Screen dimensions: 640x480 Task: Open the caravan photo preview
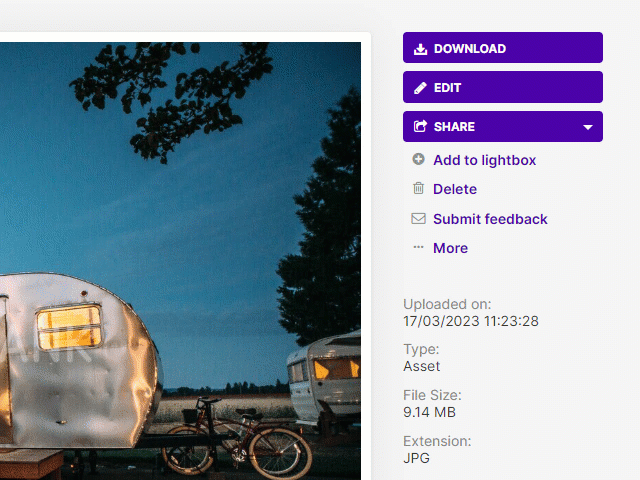click(180, 261)
